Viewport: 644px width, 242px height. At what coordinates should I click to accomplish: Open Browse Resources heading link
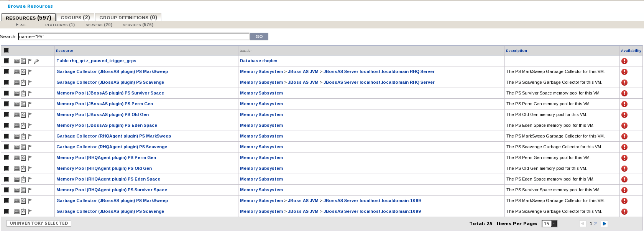[30, 6]
